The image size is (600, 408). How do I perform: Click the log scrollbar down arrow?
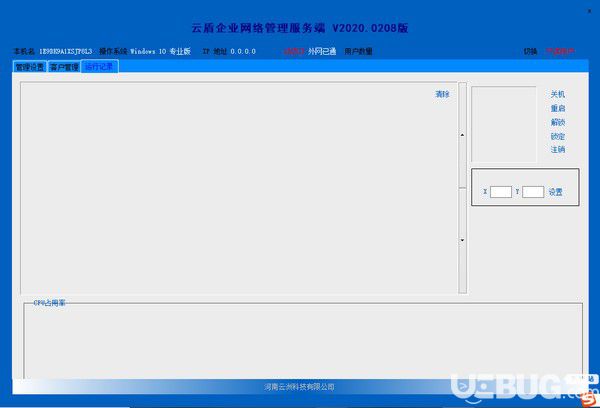(x=462, y=240)
